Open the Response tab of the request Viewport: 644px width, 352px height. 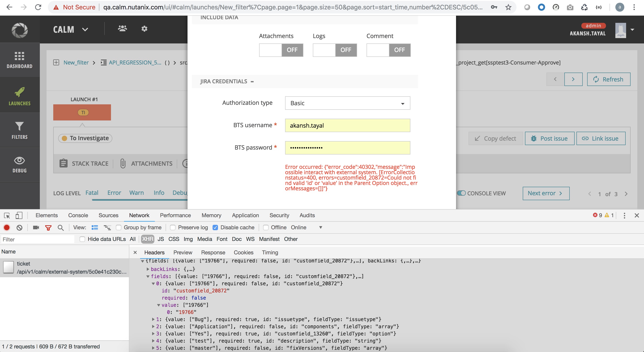pyautogui.click(x=213, y=252)
